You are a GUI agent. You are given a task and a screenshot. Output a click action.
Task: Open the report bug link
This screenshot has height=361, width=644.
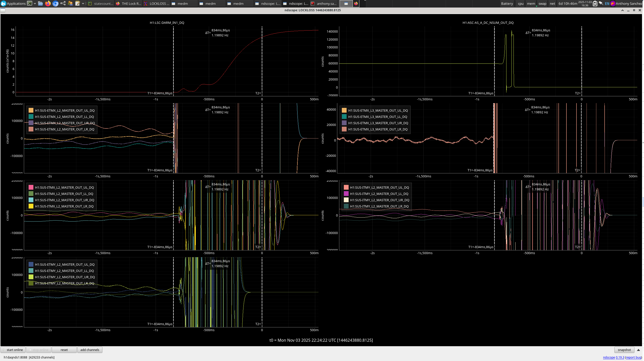pyautogui.click(x=633, y=357)
